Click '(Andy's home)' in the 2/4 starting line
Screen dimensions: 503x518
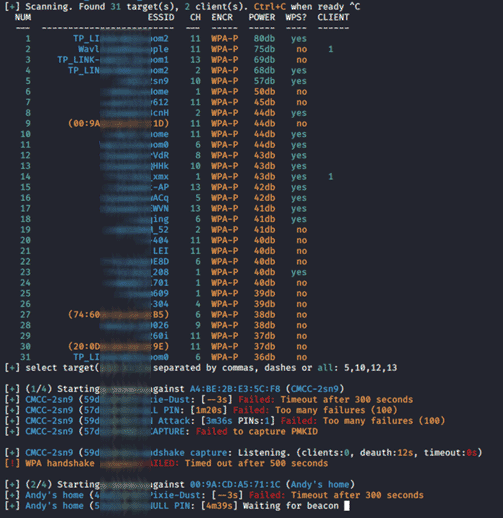(320, 484)
